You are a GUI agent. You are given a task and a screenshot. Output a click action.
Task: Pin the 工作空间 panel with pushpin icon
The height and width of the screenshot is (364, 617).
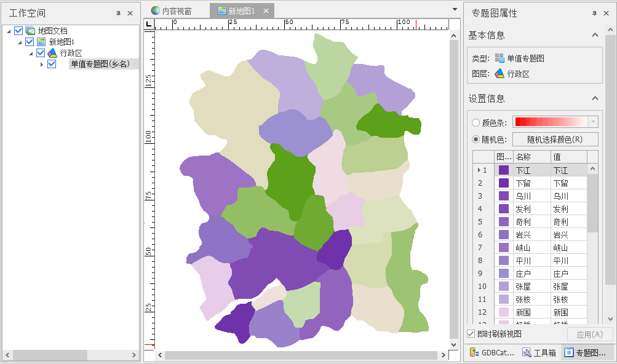click(118, 13)
